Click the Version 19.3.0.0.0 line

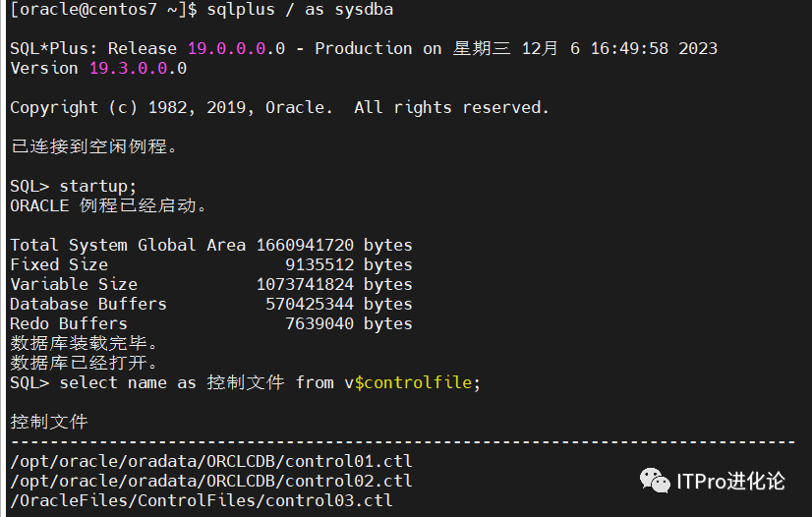(x=98, y=68)
